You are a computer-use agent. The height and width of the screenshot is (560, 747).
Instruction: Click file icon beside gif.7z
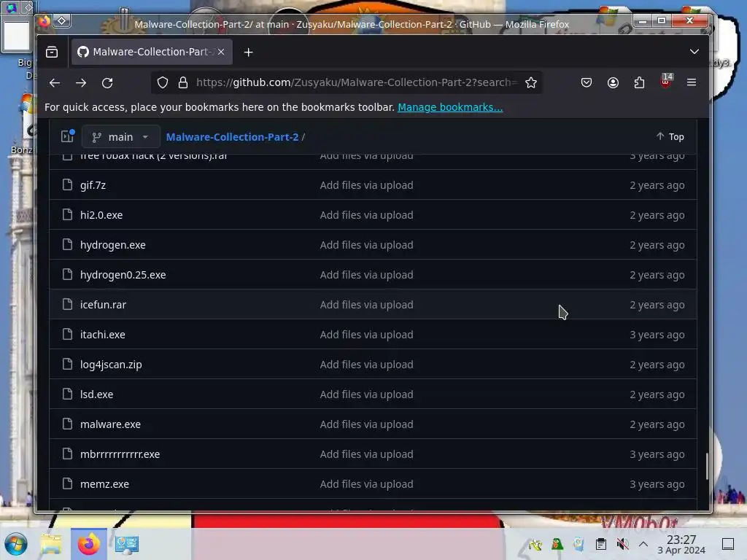[67, 184]
